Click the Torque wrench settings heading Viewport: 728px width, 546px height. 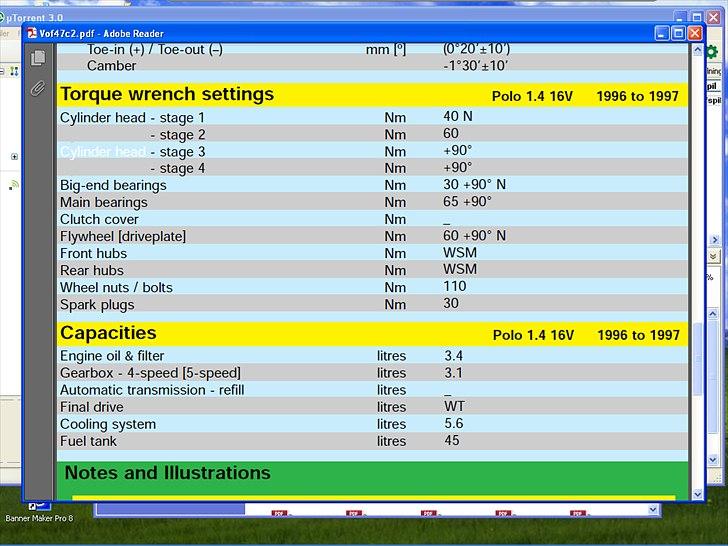pyautogui.click(x=167, y=95)
